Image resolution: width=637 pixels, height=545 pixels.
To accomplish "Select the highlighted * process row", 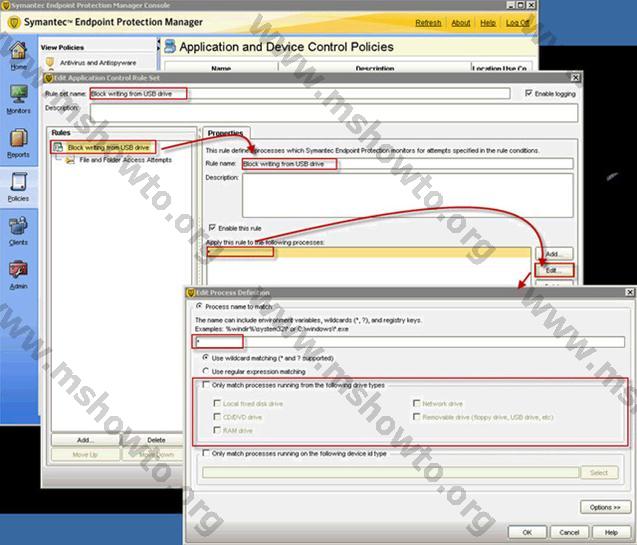I will [369, 252].
